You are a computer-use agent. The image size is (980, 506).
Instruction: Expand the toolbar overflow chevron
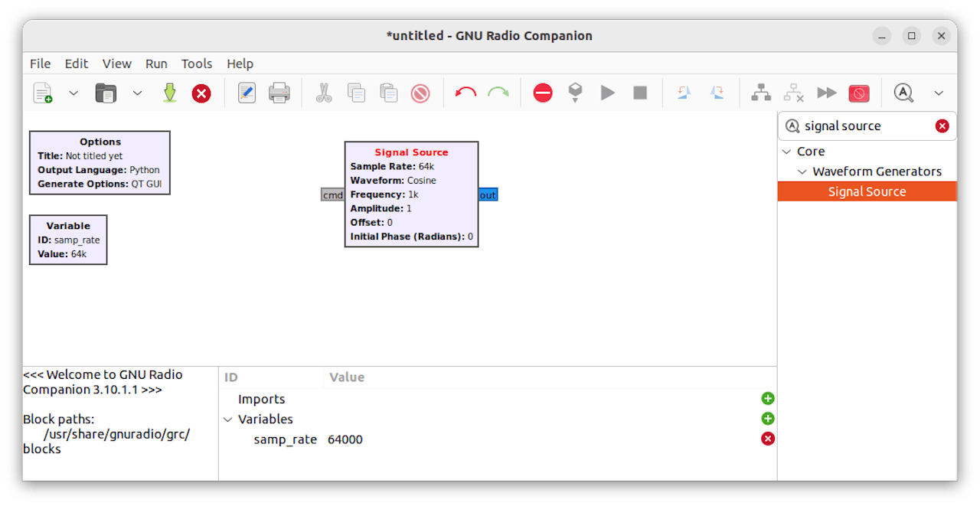[x=939, y=93]
